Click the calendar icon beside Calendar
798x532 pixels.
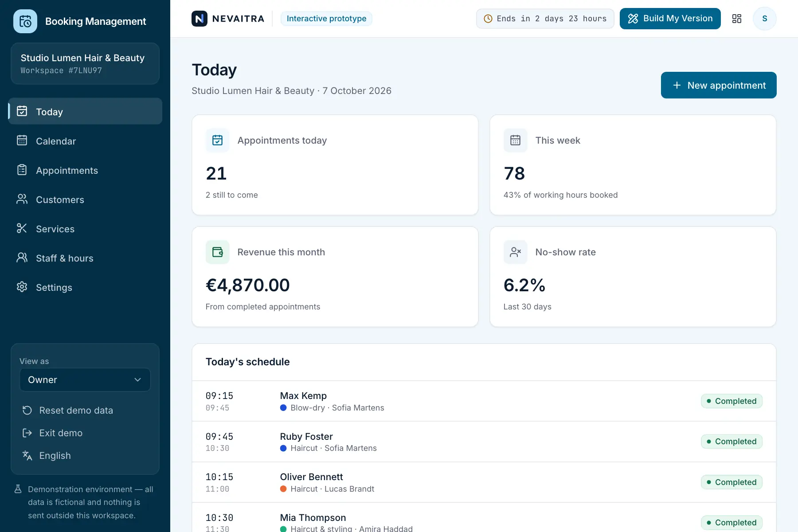point(22,141)
